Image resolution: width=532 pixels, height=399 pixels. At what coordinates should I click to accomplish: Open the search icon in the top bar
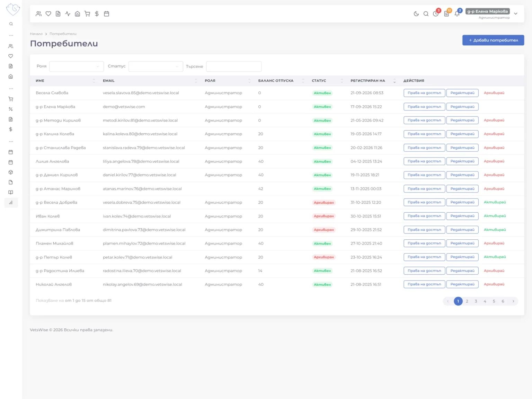[426, 14]
